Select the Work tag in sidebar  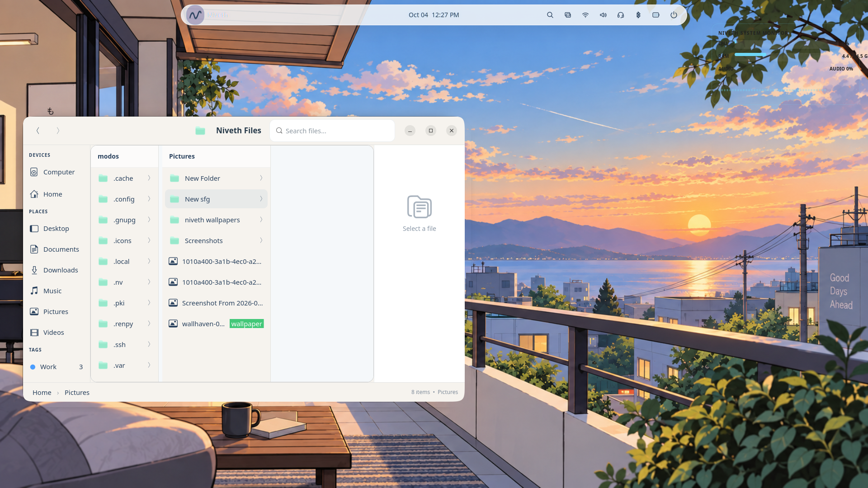[57, 367]
